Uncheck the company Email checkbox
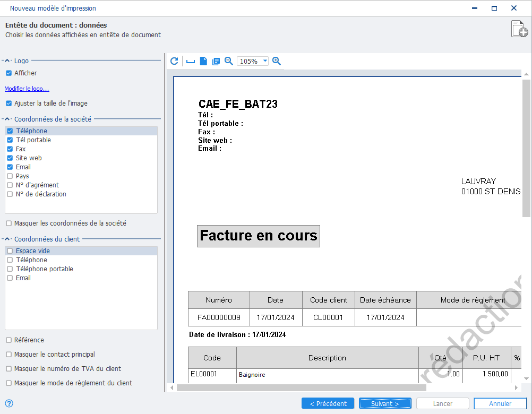 pos(10,167)
